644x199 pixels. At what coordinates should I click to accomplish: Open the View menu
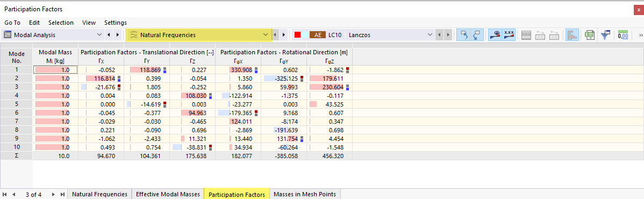89,23
